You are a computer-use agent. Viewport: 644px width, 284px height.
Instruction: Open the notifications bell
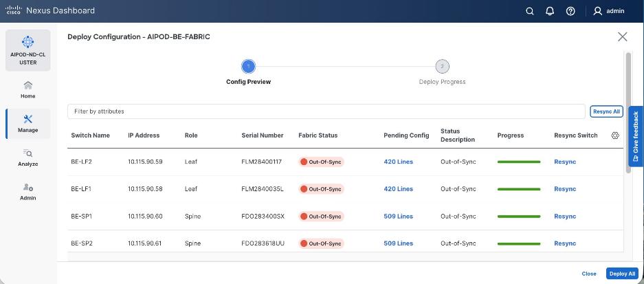click(x=550, y=11)
